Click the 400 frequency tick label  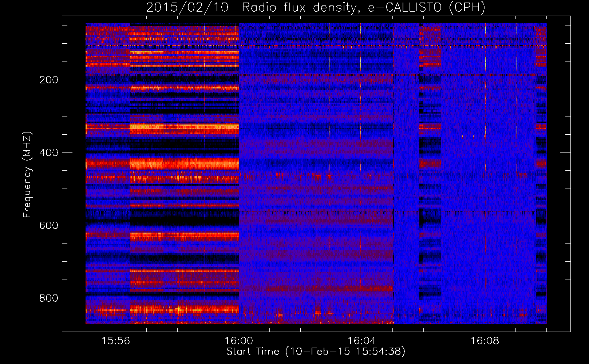tap(48, 153)
